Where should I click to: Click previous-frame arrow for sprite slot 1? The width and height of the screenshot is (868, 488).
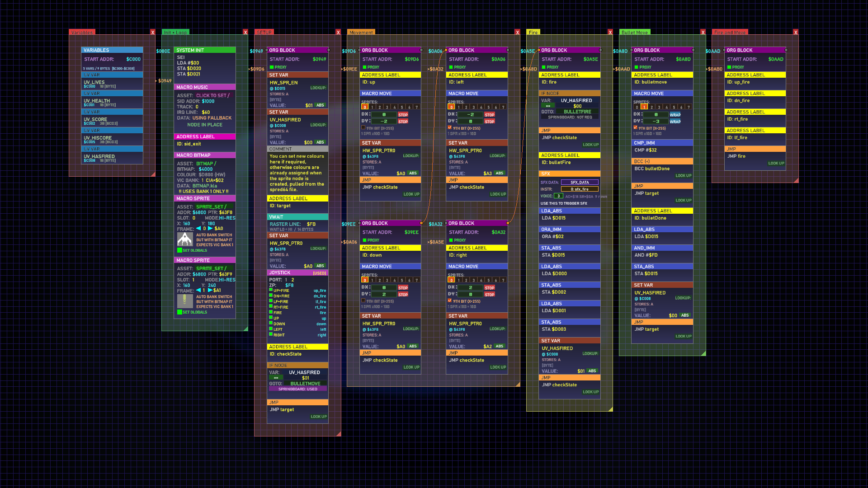tap(198, 291)
